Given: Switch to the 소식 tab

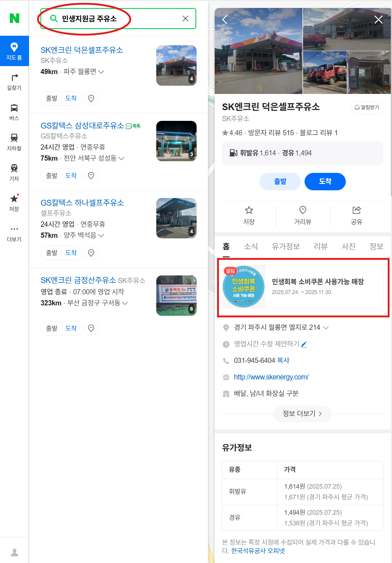Looking at the screenshot, I should coord(251,247).
